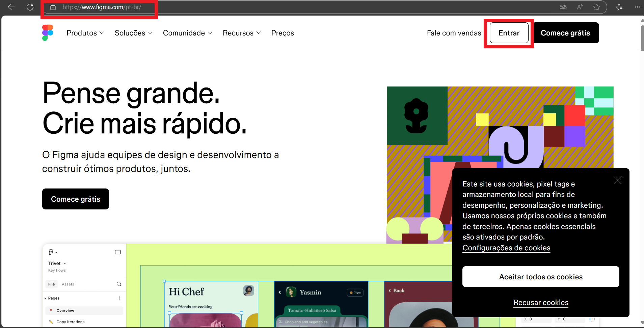Click the hero Comece grátis button

(x=76, y=199)
